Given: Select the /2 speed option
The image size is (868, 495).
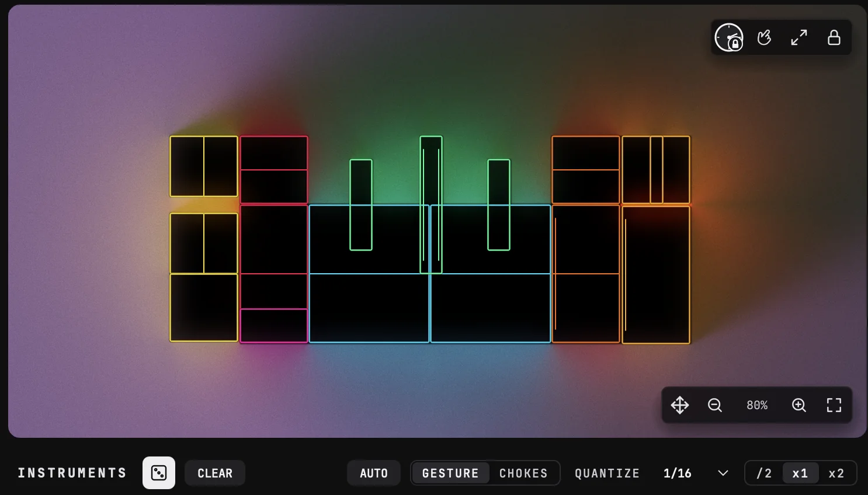Looking at the screenshot, I should 764,473.
